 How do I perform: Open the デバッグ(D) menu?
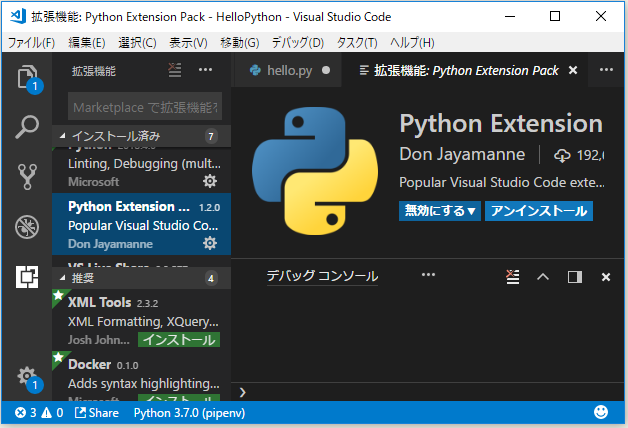298,42
